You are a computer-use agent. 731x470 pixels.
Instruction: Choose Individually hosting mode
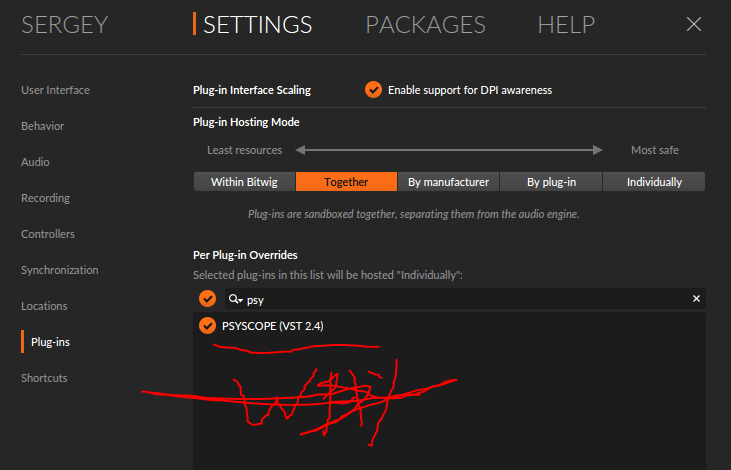(x=654, y=182)
